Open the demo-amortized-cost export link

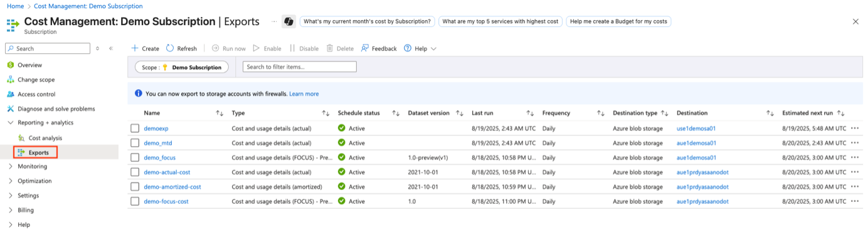172,187
